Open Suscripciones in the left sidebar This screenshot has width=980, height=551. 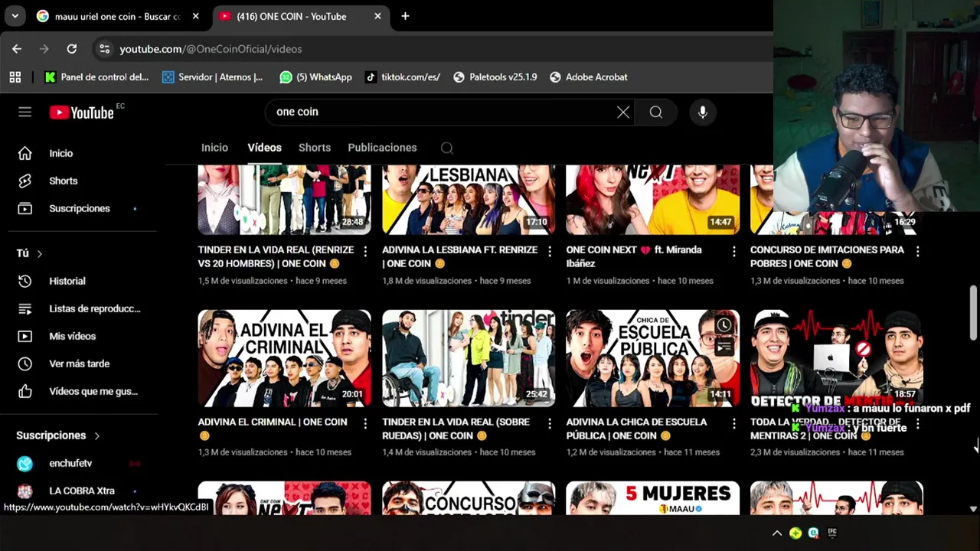[x=80, y=208]
